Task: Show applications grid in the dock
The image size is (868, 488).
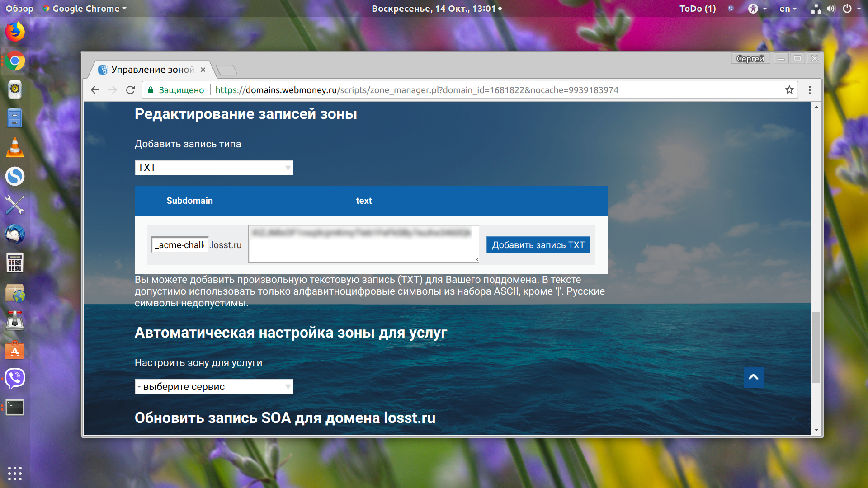Action: pos(15,473)
